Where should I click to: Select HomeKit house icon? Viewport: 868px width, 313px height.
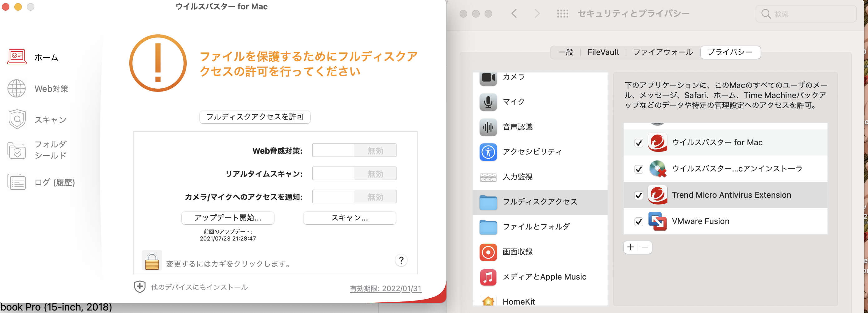(488, 301)
